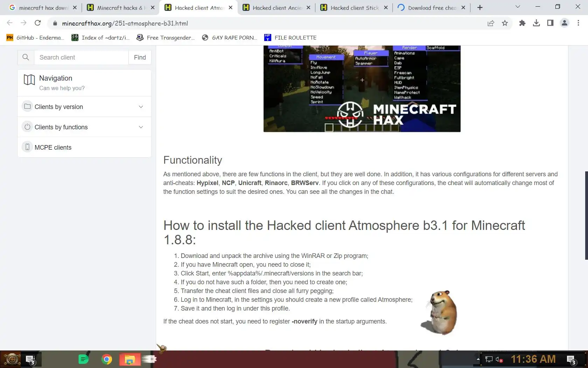Show hidden system tray icons
This screenshot has width=588, height=368.
coord(478,359)
